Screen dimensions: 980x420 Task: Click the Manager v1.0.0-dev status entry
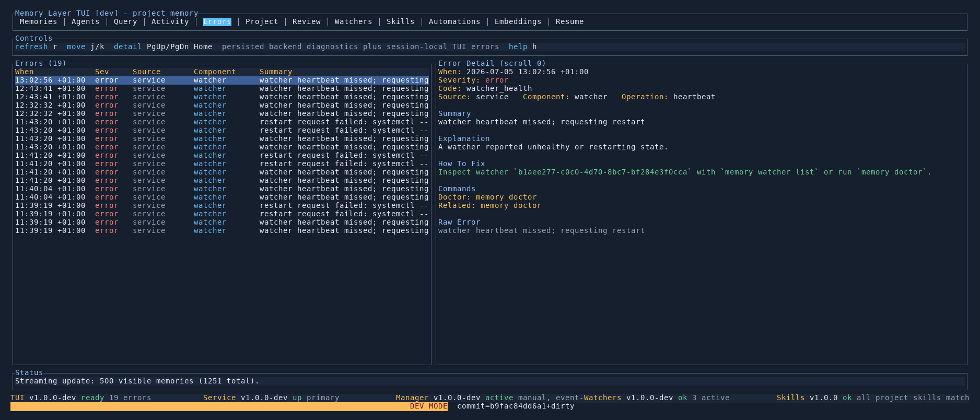point(489,398)
